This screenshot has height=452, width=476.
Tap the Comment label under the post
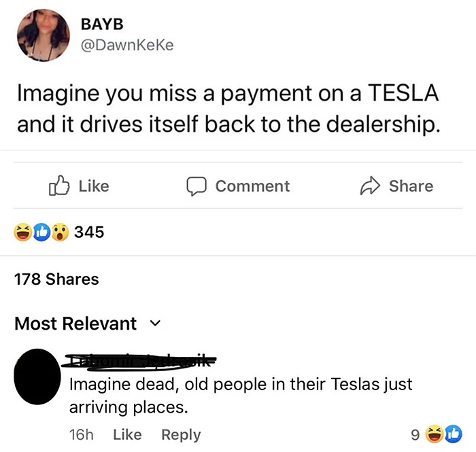click(x=252, y=186)
